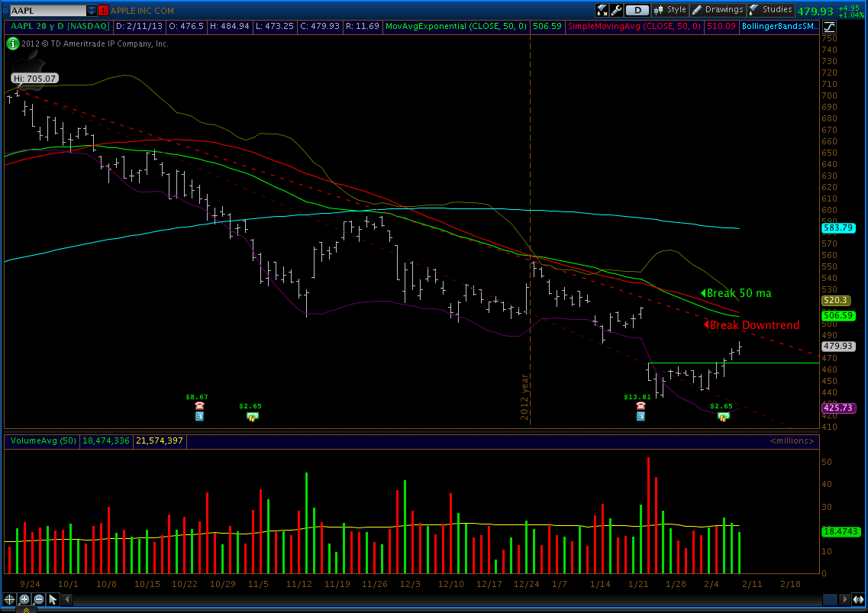Open the Studies menu
868x613 pixels.
click(770, 9)
